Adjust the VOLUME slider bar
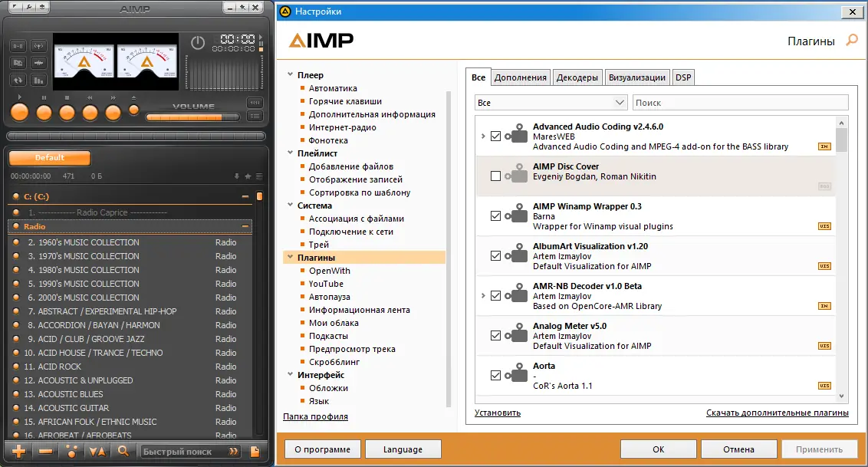The width and height of the screenshot is (868, 467). click(192, 117)
